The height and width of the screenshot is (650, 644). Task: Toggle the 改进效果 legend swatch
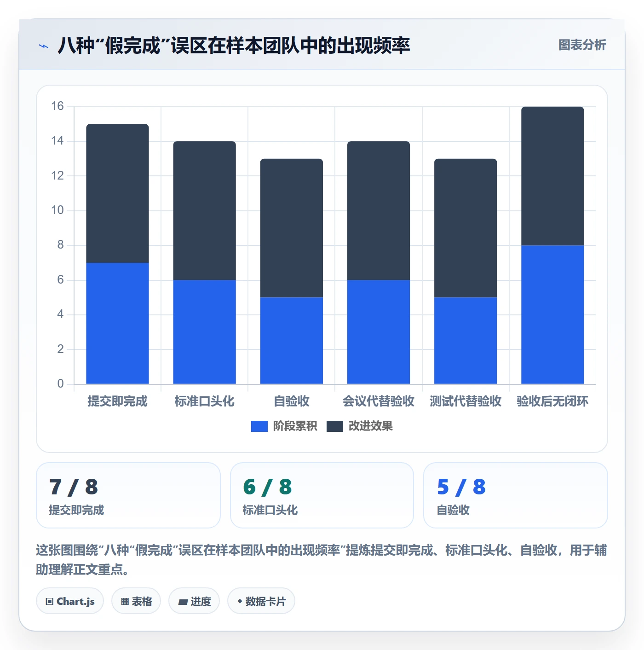coord(334,426)
